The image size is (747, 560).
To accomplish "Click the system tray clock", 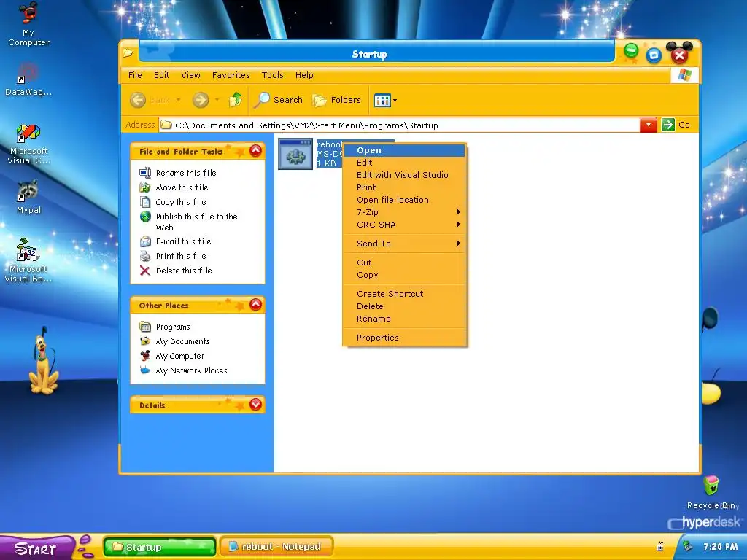I will pyautogui.click(x=720, y=547).
